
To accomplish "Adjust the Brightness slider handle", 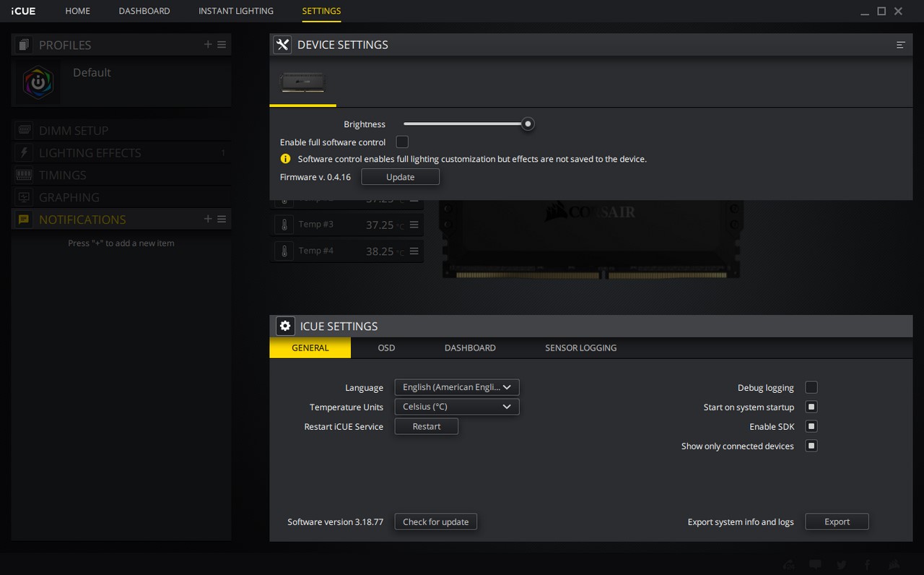I will click(528, 124).
